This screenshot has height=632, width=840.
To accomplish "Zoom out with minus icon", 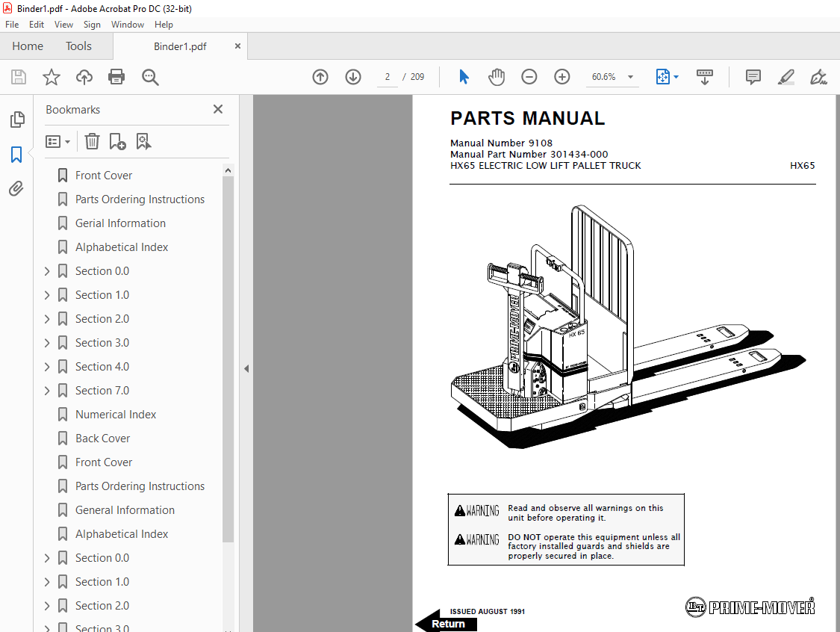I will [529, 77].
